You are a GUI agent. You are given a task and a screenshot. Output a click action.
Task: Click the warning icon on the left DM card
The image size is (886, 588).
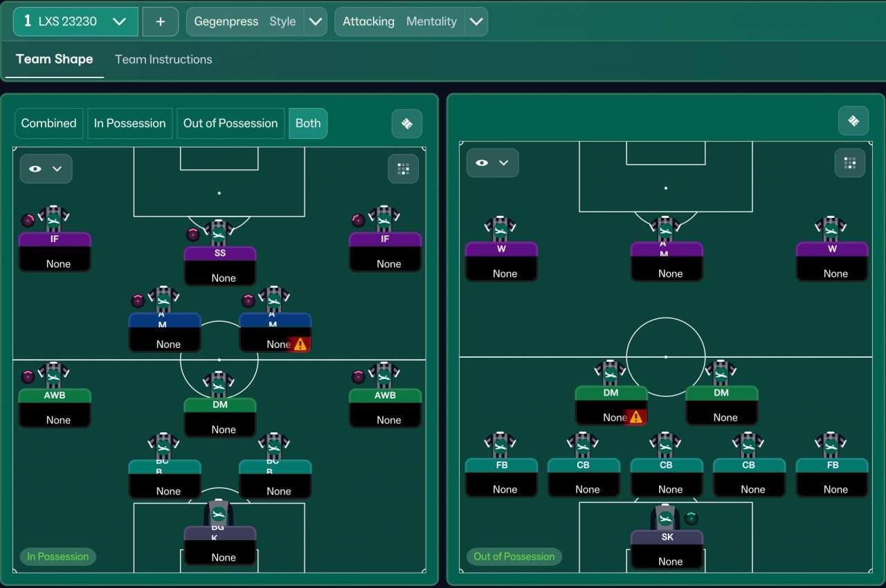635,417
